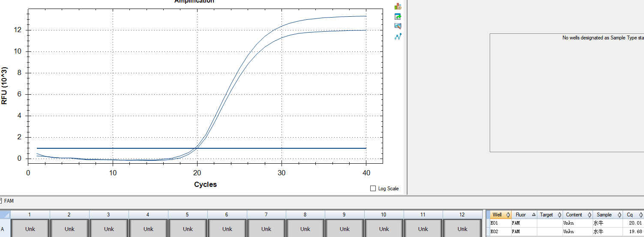Select well A6 in plate grid

pos(227,228)
